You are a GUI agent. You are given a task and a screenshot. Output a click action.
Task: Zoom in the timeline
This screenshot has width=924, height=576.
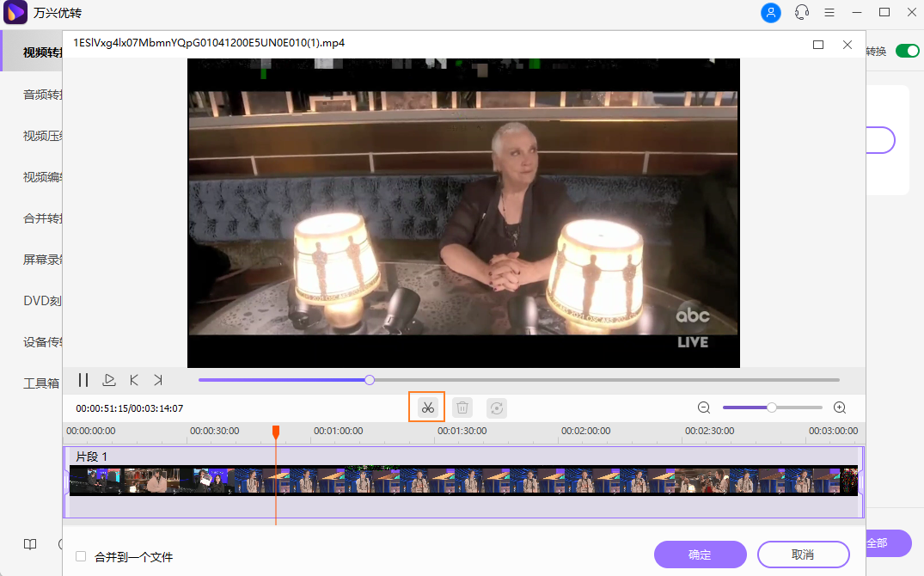[x=840, y=407]
